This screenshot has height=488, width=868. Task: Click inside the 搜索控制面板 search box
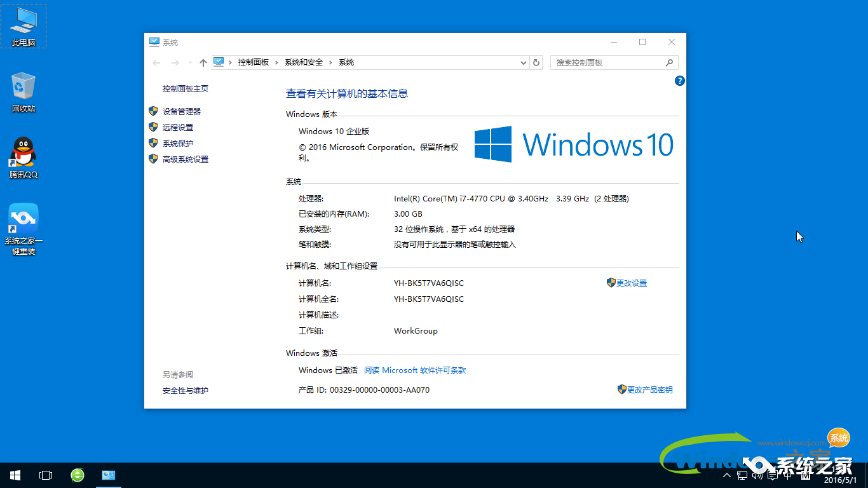click(x=610, y=62)
